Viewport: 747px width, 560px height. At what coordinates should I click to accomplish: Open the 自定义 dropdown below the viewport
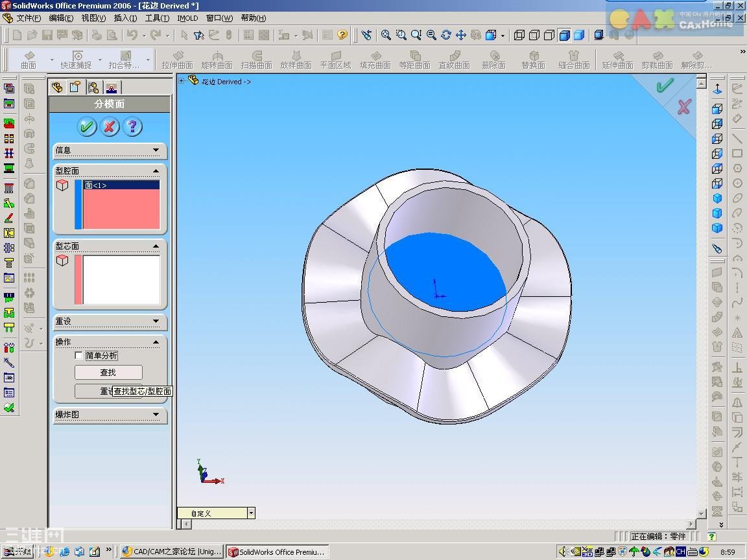[251, 513]
